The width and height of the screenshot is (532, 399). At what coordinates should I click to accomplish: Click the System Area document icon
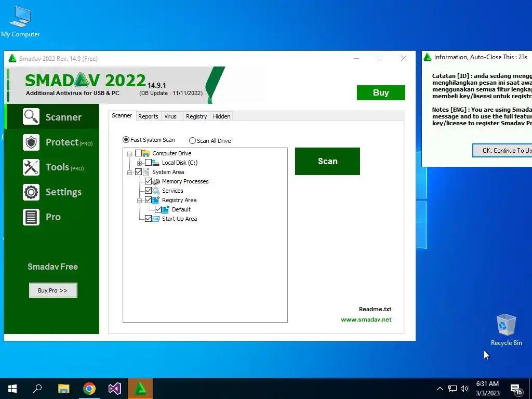pyautogui.click(x=146, y=172)
